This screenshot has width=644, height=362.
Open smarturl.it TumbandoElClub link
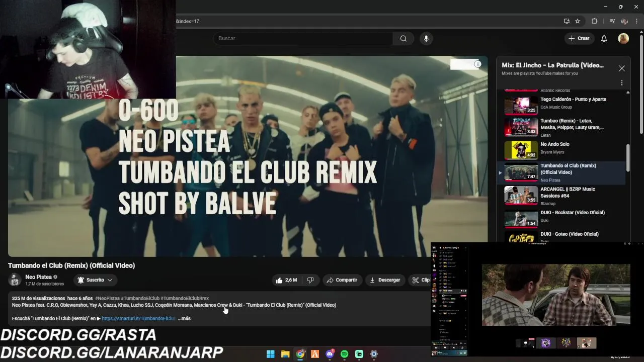(x=138, y=318)
